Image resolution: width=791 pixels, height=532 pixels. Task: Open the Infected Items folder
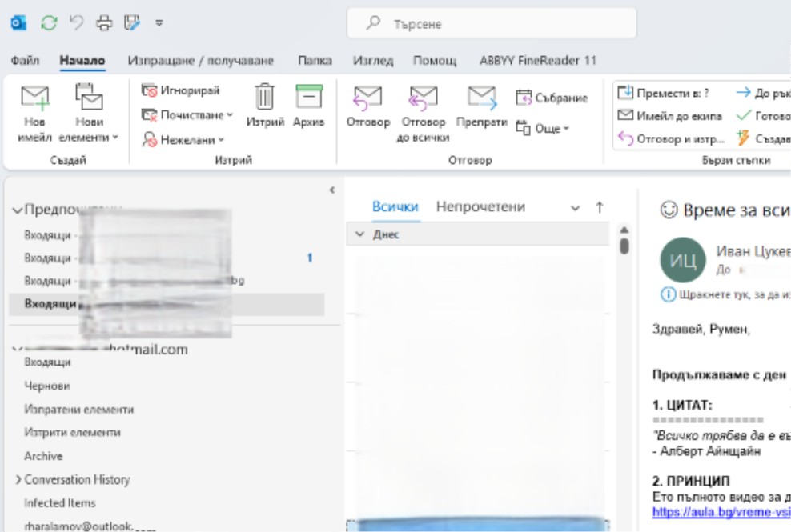[x=60, y=502]
